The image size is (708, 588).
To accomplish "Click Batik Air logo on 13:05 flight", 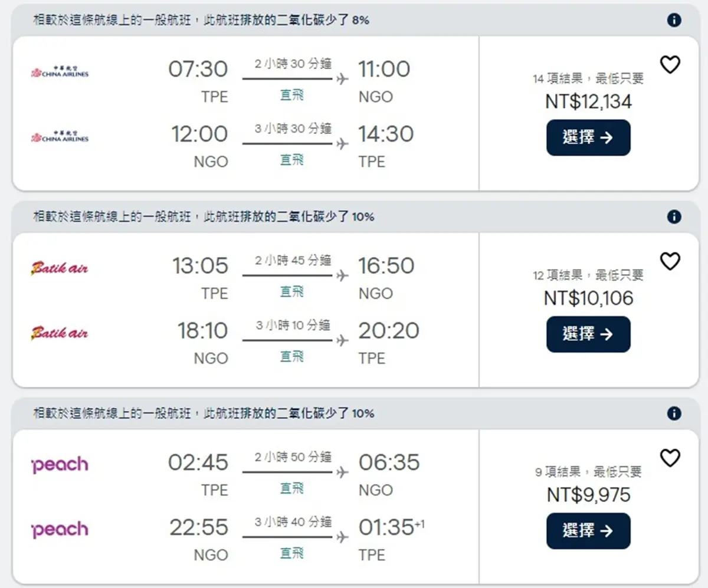I will click(x=59, y=268).
